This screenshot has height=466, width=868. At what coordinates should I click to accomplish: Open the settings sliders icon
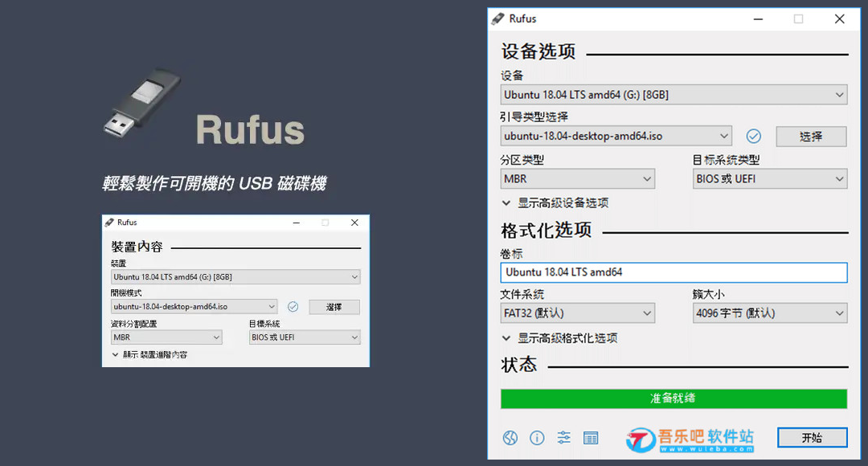tap(563, 438)
